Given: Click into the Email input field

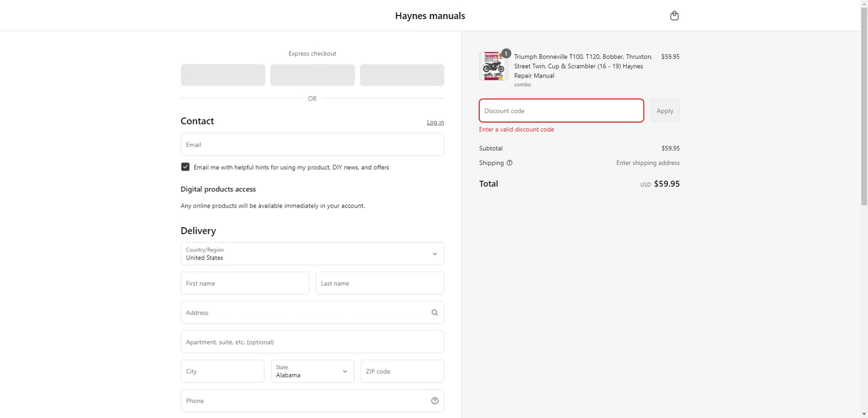Looking at the screenshot, I should [312, 145].
